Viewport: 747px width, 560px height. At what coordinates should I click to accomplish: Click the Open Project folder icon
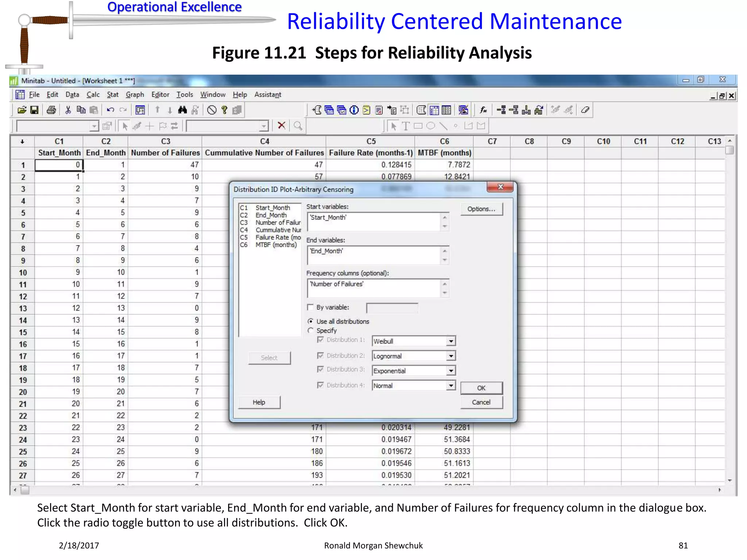[x=22, y=110]
